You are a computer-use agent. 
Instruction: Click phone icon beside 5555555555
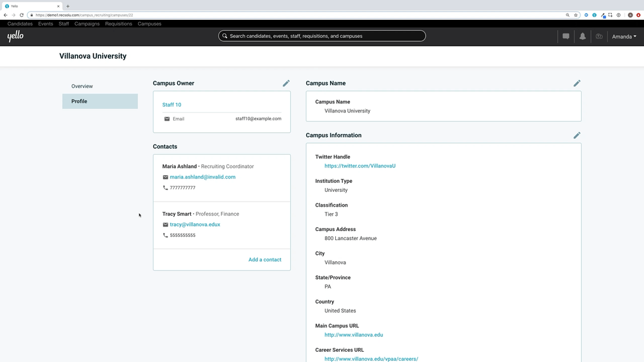pyautogui.click(x=166, y=236)
